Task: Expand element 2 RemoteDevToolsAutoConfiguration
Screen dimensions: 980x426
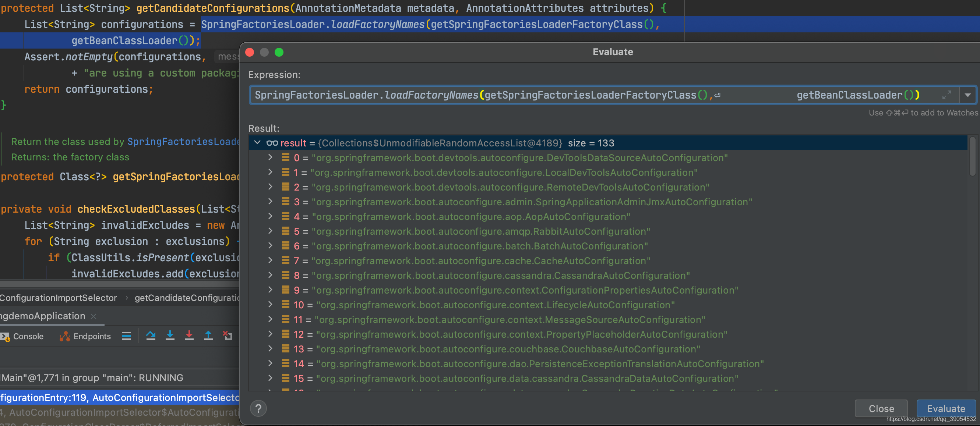Action: [x=270, y=187]
